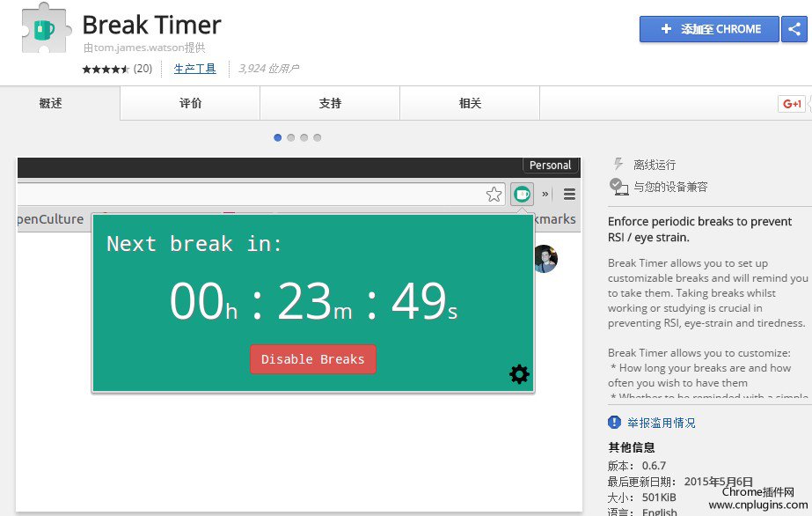Open the Chrome hamburger menu icon

click(570, 195)
